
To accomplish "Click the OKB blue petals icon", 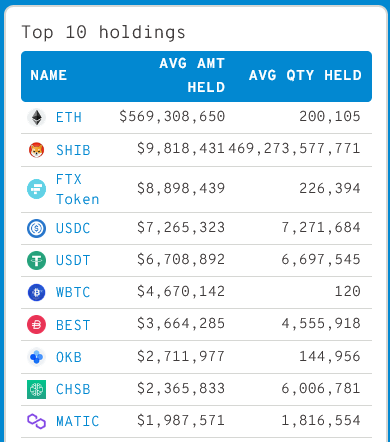I will pos(36,357).
